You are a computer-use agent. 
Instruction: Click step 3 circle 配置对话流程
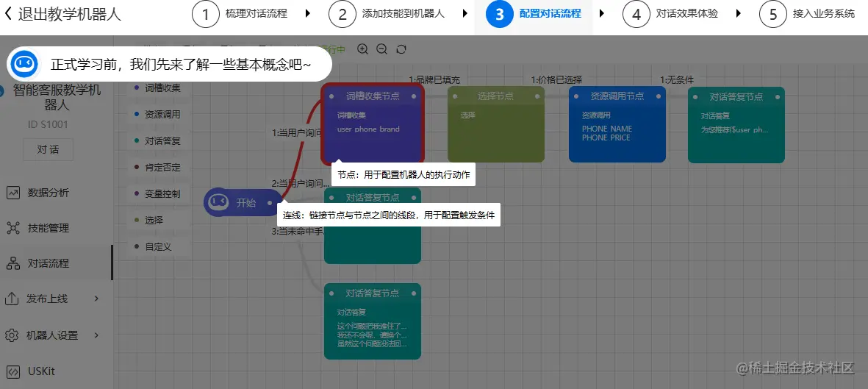pyautogui.click(x=500, y=14)
